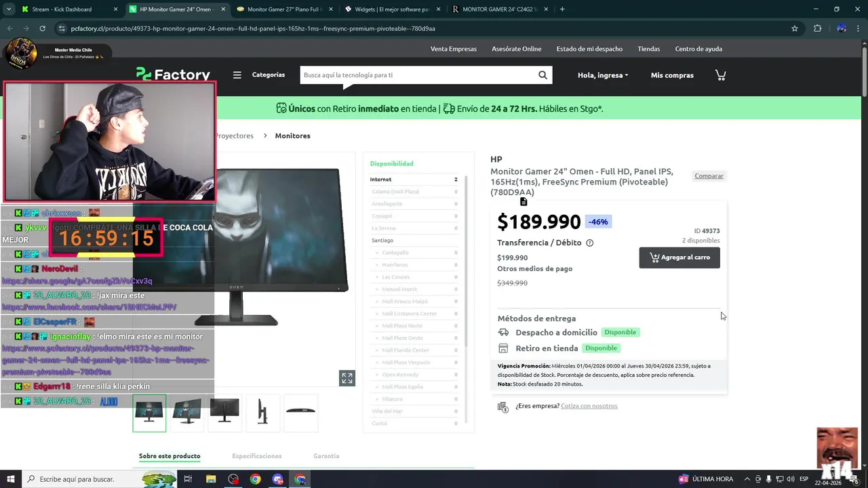Open the hamburger Categorías menu icon

pos(237,75)
